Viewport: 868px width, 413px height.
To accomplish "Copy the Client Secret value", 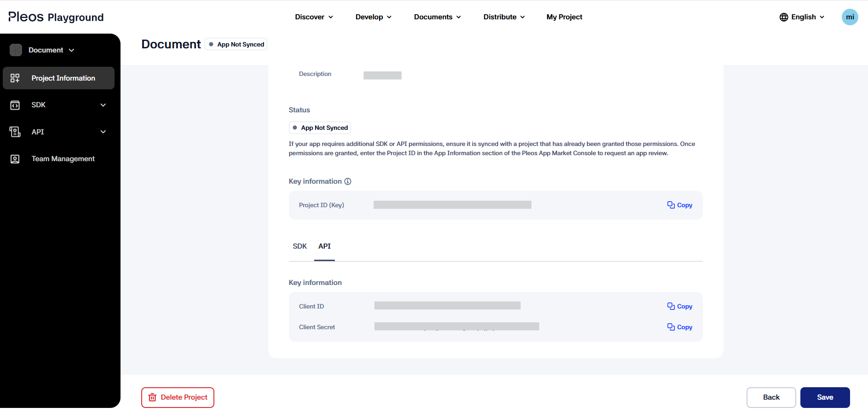I will pyautogui.click(x=679, y=327).
